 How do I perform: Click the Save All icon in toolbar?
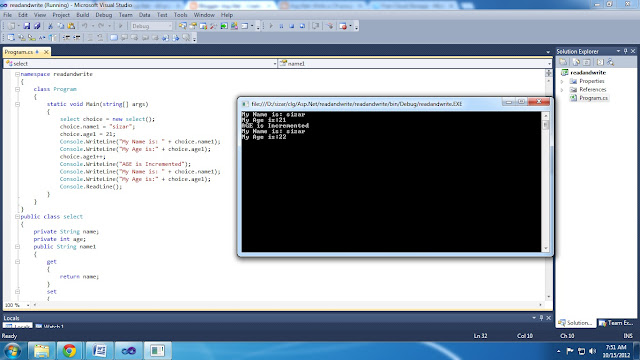point(37,26)
